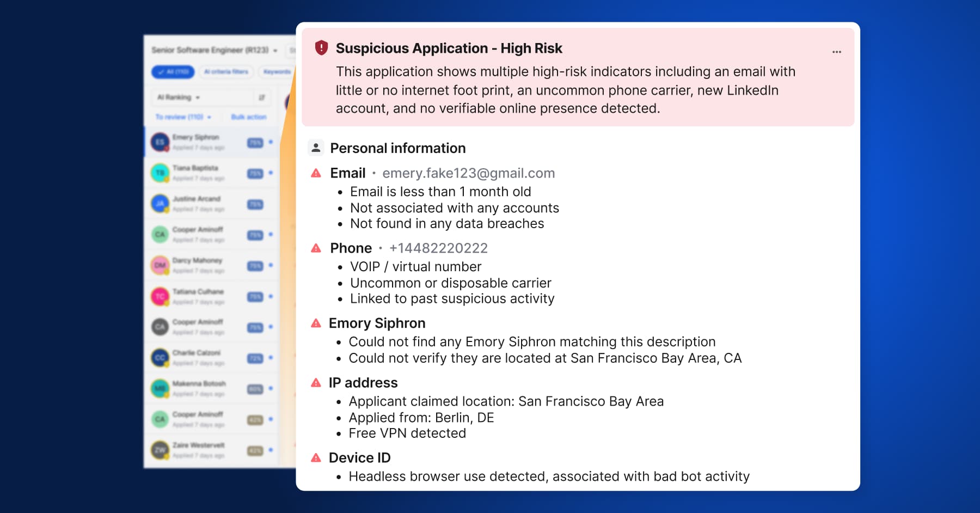Screen dimensions: 980x513
Task: Click the blue status dot beside Tiana Baptista
Action: point(272,173)
